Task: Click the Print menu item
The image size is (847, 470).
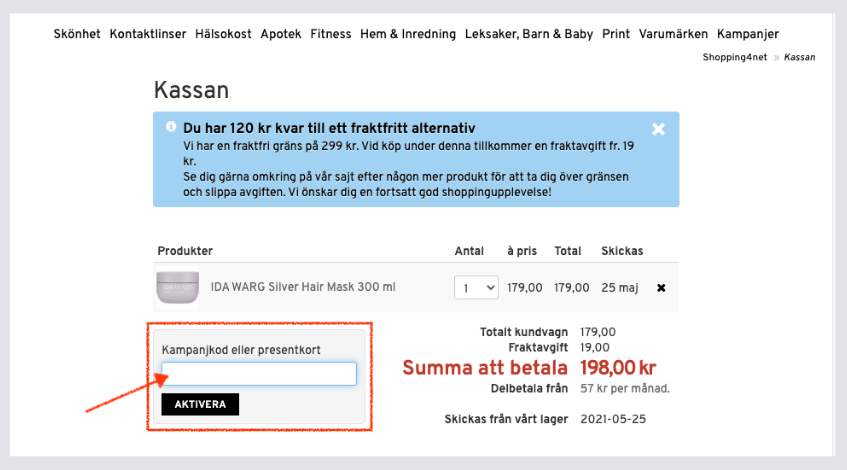Action: tap(616, 34)
